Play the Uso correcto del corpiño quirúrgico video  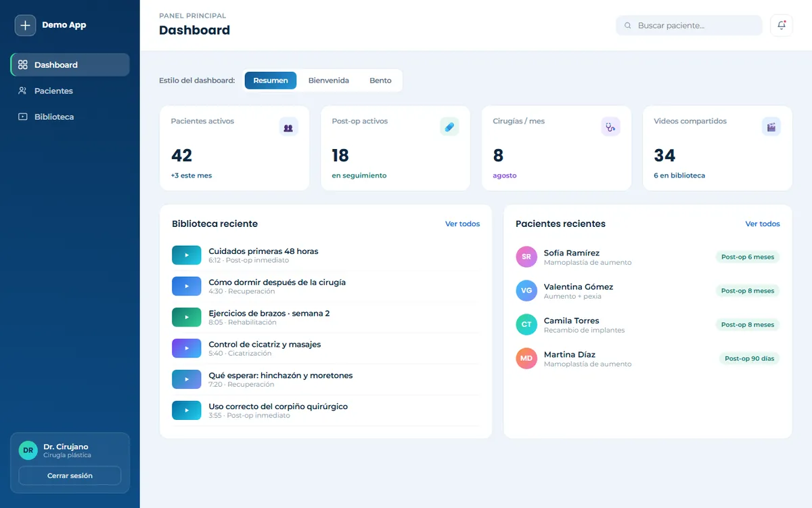click(187, 410)
